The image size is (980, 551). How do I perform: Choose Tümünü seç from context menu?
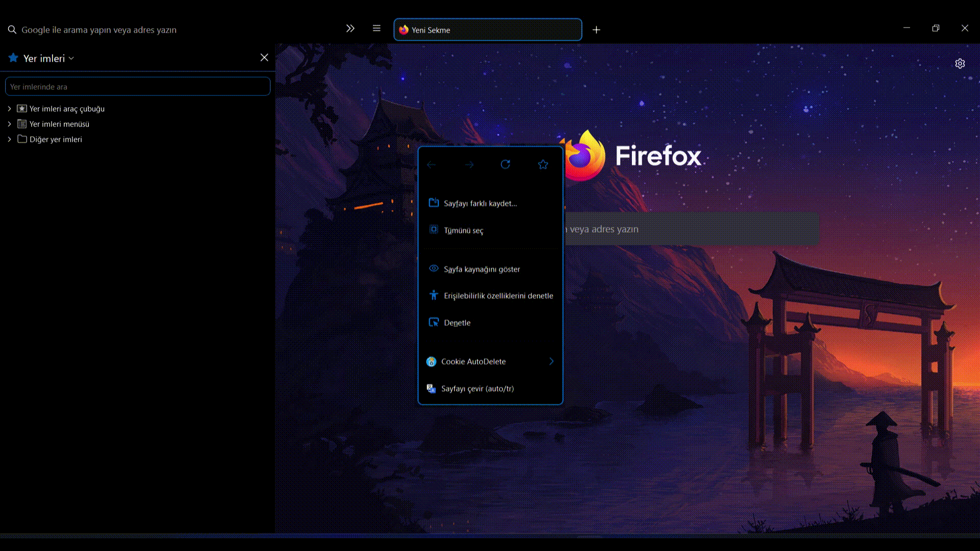coord(463,230)
